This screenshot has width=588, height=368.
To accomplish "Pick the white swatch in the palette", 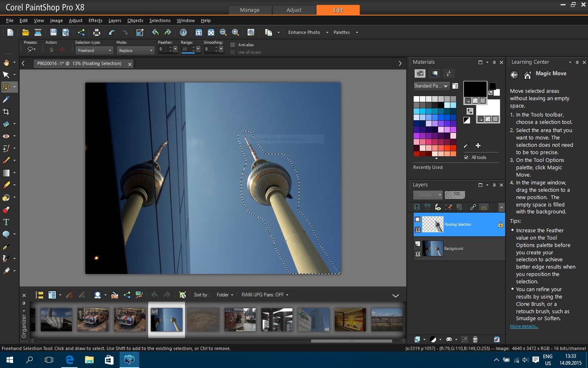I will [x=416, y=99].
